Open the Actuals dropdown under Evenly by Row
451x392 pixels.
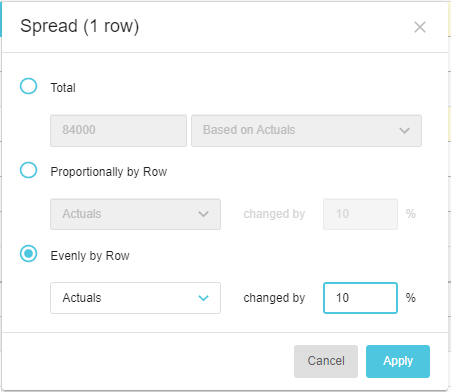pos(135,298)
